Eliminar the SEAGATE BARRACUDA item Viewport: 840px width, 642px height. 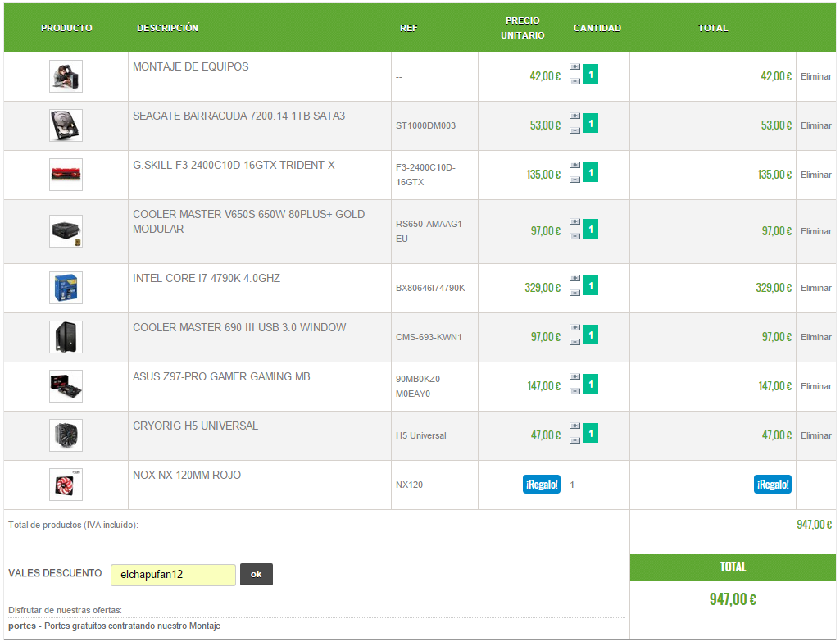(816, 126)
